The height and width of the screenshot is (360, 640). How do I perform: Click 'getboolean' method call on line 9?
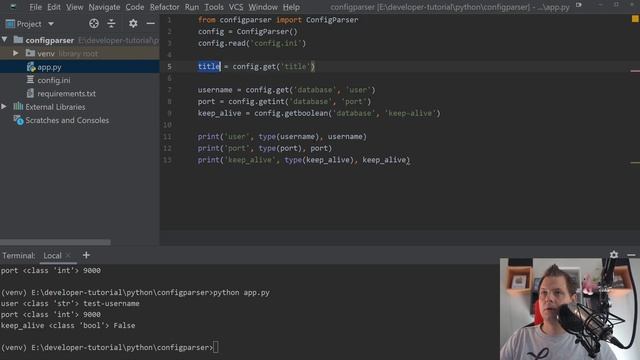tap(307, 113)
